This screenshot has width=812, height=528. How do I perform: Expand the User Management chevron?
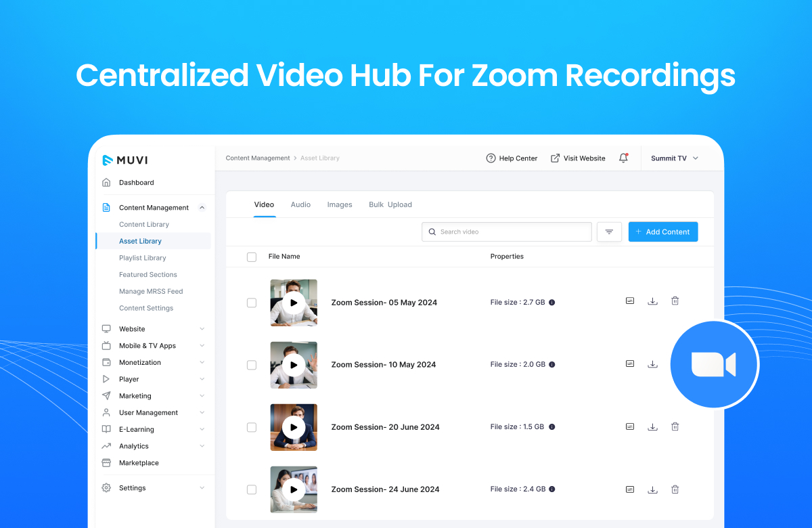coord(202,413)
